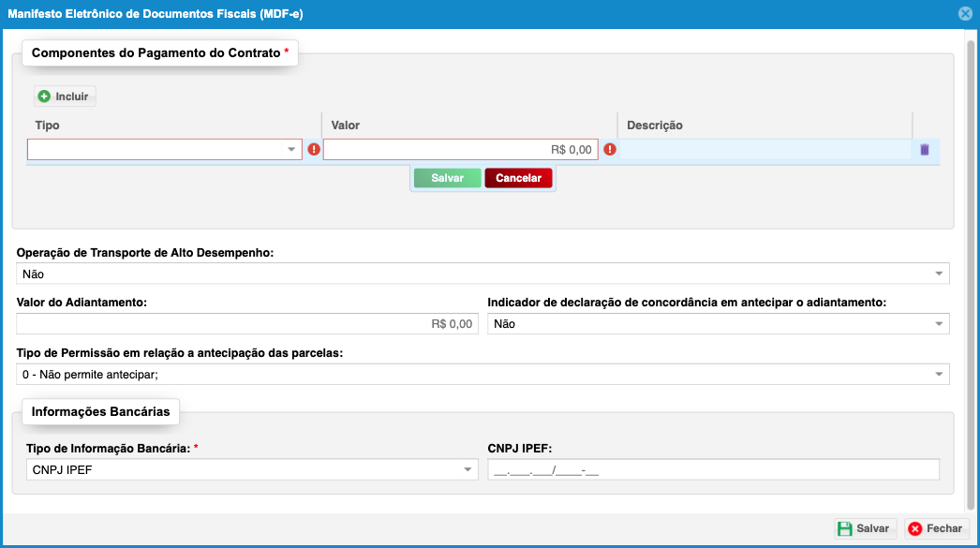This screenshot has height=548, width=980.
Task: Click the green Salvar button in the row editor
Action: (x=447, y=178)
